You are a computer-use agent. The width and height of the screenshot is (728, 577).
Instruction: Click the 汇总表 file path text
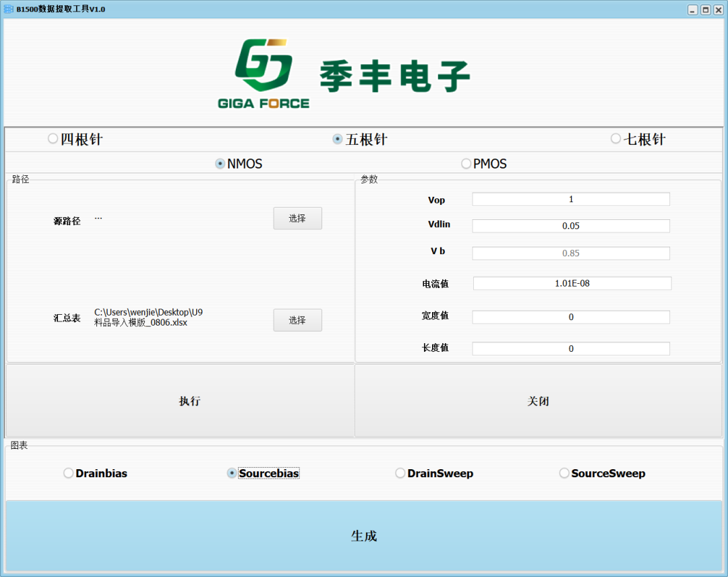click(x=148, y=317)
